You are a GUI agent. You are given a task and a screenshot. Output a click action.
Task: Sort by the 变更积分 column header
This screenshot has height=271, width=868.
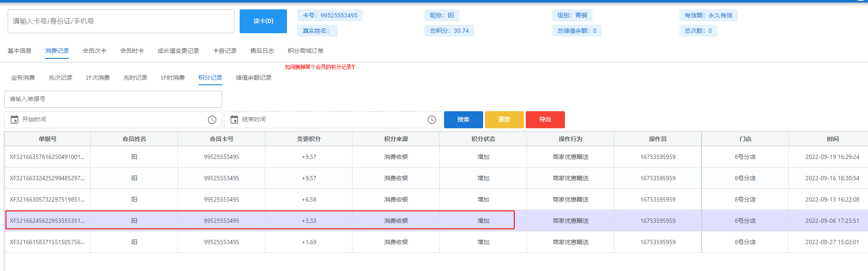point(309,139)
